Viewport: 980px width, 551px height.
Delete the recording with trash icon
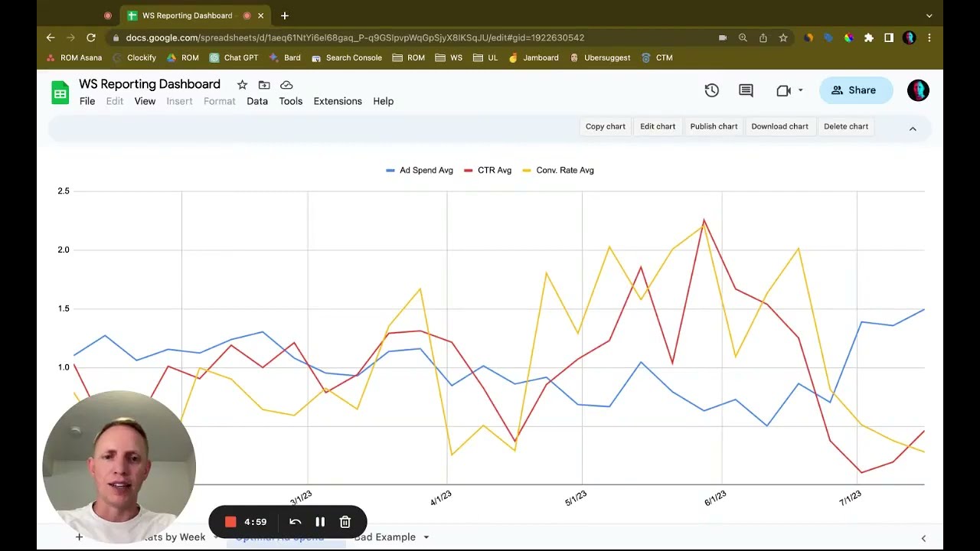(345, 522)
